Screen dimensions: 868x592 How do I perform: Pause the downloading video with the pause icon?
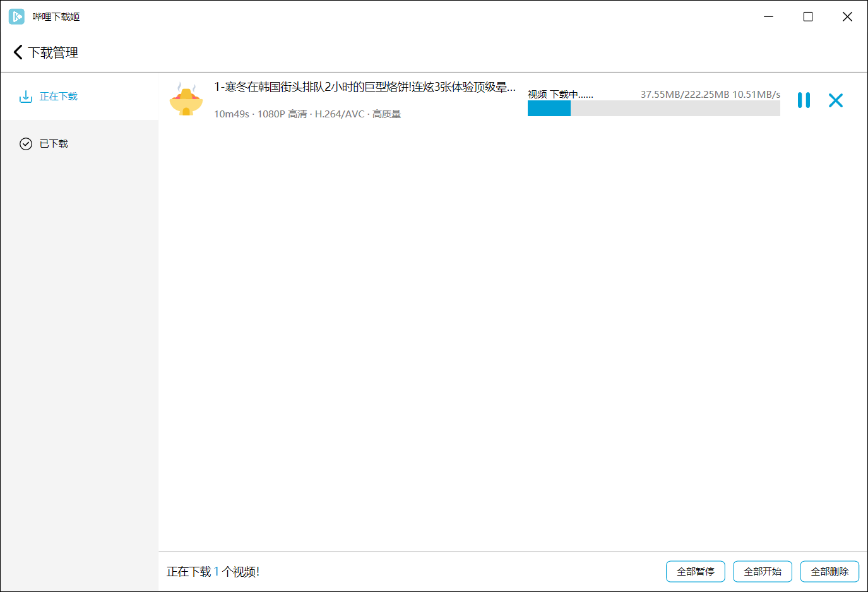804,100
